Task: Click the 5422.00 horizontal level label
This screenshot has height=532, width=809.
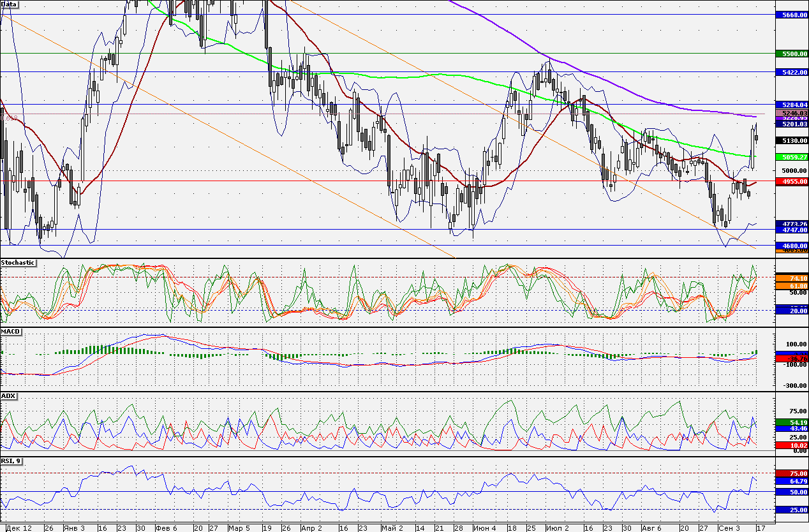Action: point(791,73)
